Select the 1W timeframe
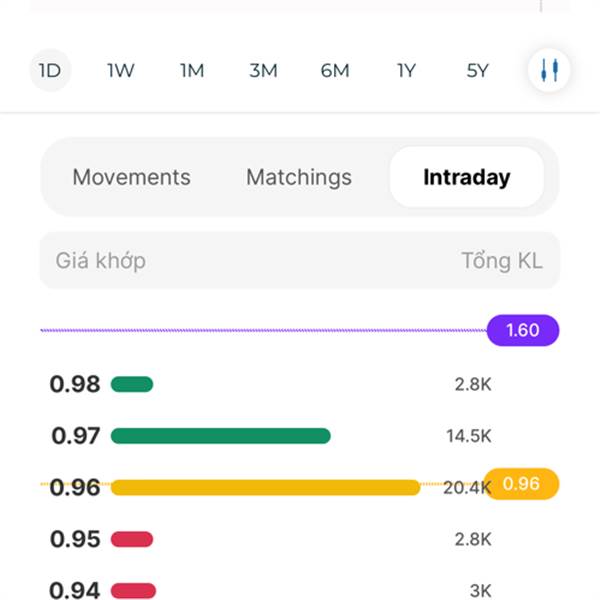The height and width of the screenshot is (600, 600). (121, 70)
